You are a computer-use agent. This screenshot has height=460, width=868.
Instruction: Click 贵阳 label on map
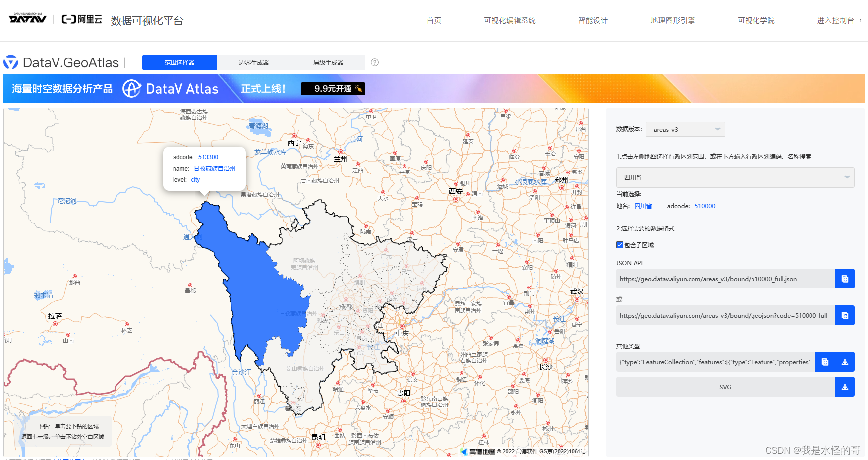pos(404,393)
